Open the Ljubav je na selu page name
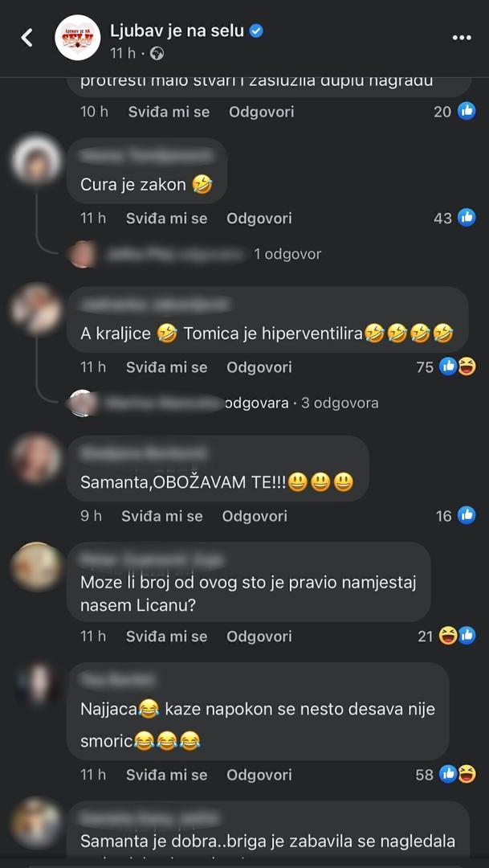 click(x=177, y=31)
